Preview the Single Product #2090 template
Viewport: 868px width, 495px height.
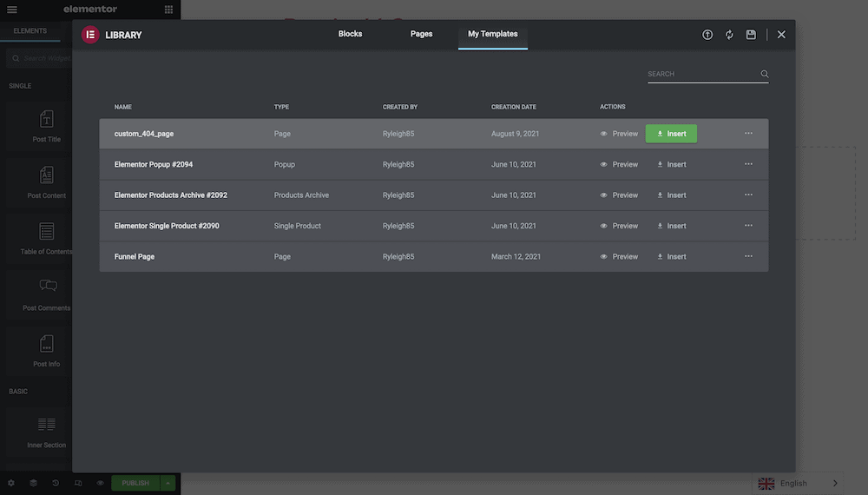[x=619, y=226]
